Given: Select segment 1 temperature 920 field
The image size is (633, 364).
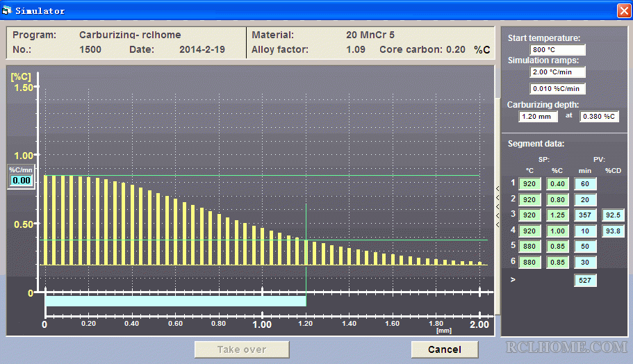Looking at the screenshot, I should point(529,184).
